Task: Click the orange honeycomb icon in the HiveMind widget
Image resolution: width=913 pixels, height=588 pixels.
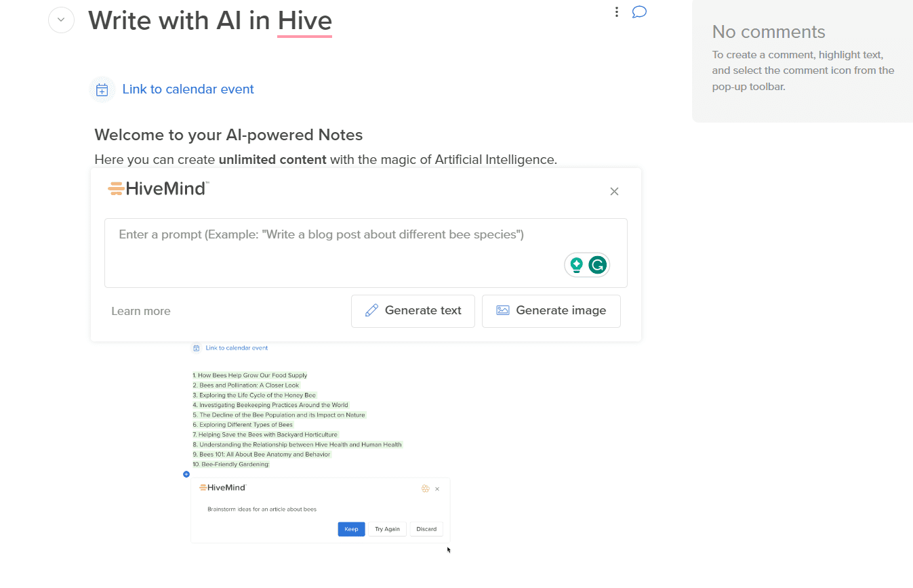Action: (x=426, y=488)
